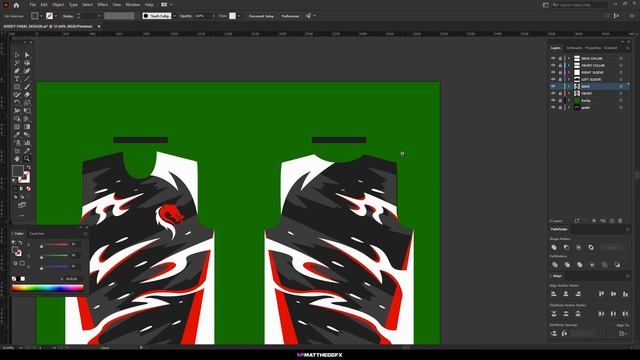Select the Eyedropper tool
This screenshot has height=360, width=640.
coord(17,135)
